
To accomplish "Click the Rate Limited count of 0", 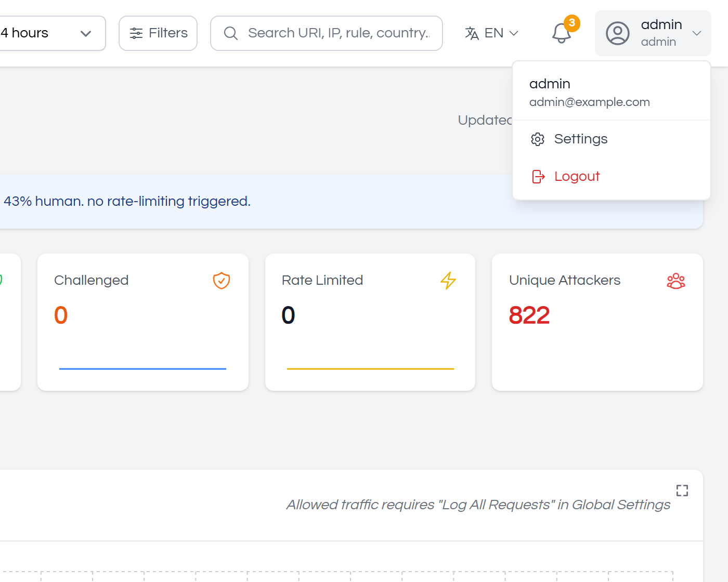I will [x=289, y=315].
